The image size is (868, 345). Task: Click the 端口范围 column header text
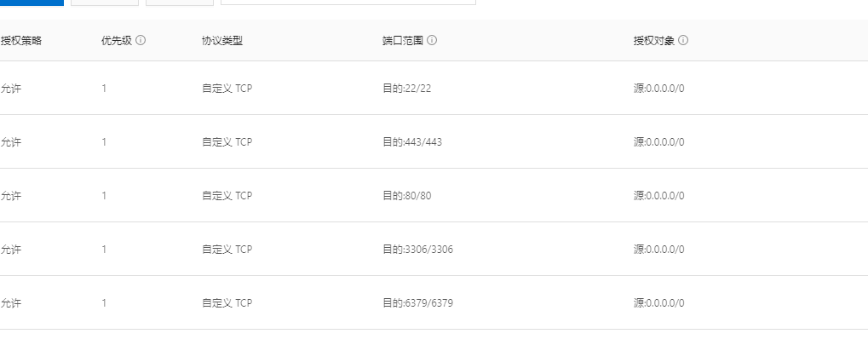(402, 40)
